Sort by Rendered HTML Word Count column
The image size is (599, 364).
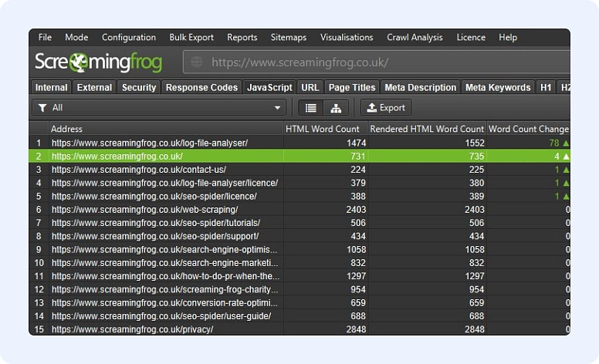(427, 129)
